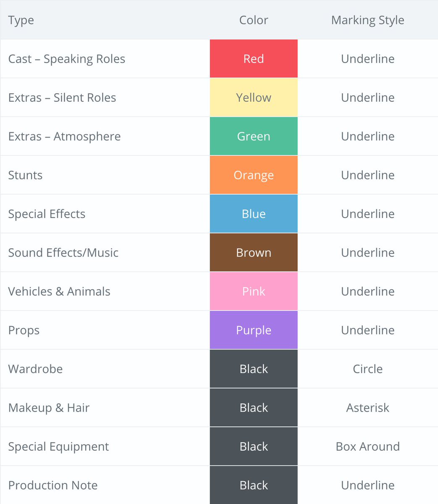Click the Marking Style column header
The width and height of the screenshot is (438, 504).
(x=368, y=20)
